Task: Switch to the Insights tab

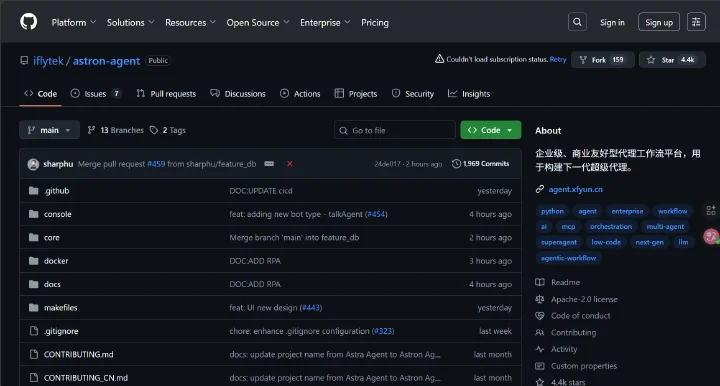Action: (469, 94)
